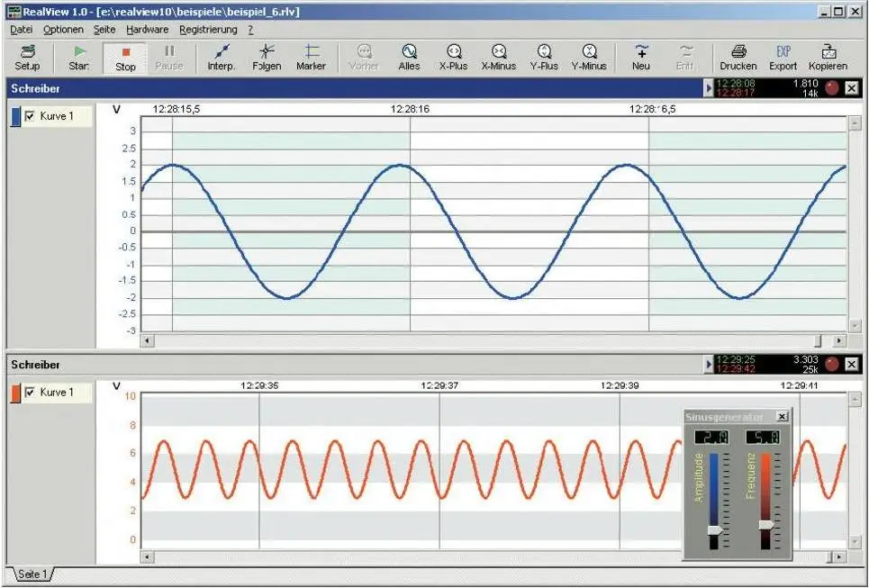Click the Amplitude slider handle in Sinusgenerator

(x=715, y=530)
